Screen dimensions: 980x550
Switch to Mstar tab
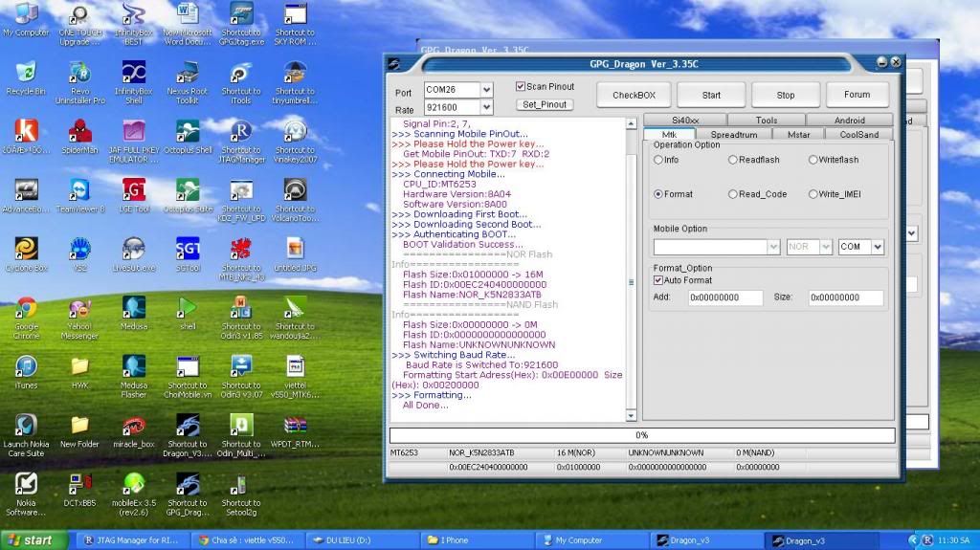click(798, 134)
